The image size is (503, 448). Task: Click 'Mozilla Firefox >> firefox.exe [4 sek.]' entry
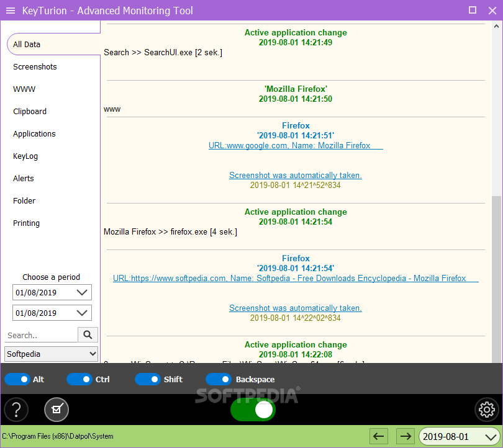(170, 231)
